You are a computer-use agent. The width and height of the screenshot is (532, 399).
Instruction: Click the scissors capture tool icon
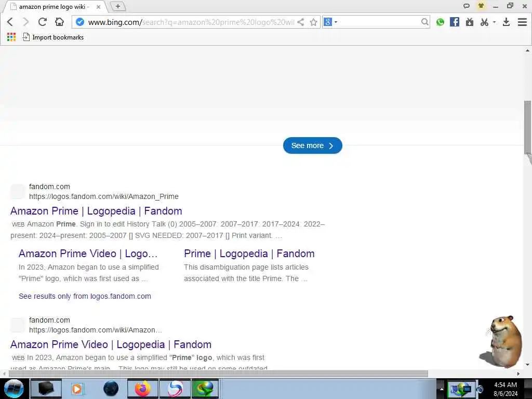point(484,22)
